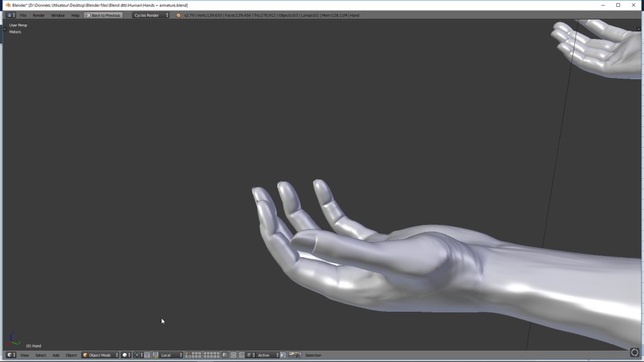Image resolution: width=644 pixels, height=362 pixels.
Task: Open the Add menu in the viewport header
Action: click(x=56, y=355)
